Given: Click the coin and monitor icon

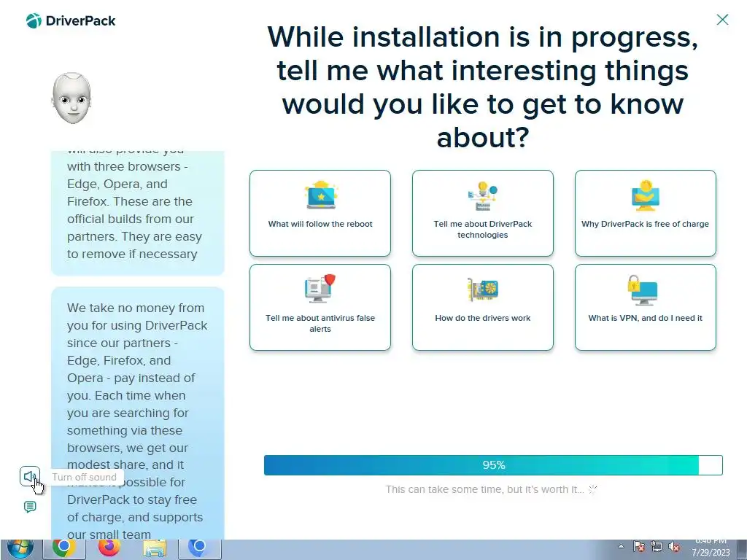Looking at the screenshot, I should click(646, 195).
